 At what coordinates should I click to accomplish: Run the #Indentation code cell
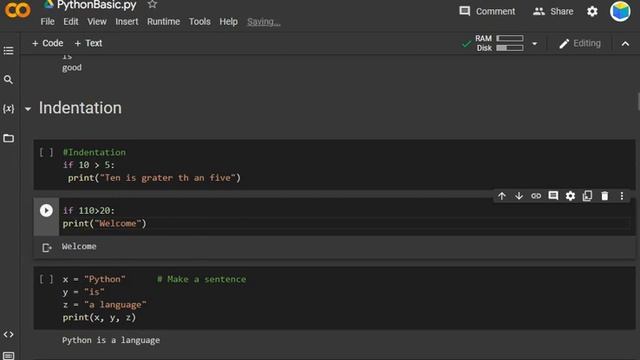tap(46, 152)
